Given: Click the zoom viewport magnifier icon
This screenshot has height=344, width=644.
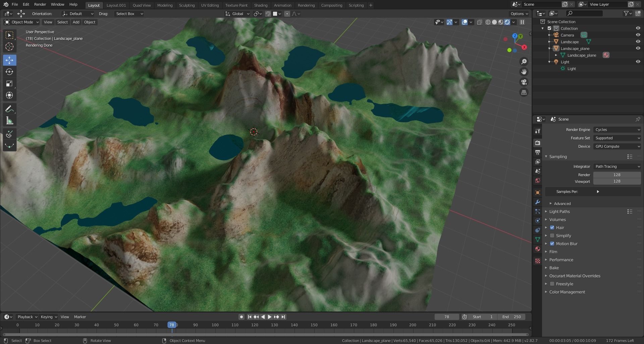Looking at the screenshot, I should [524, 62].
